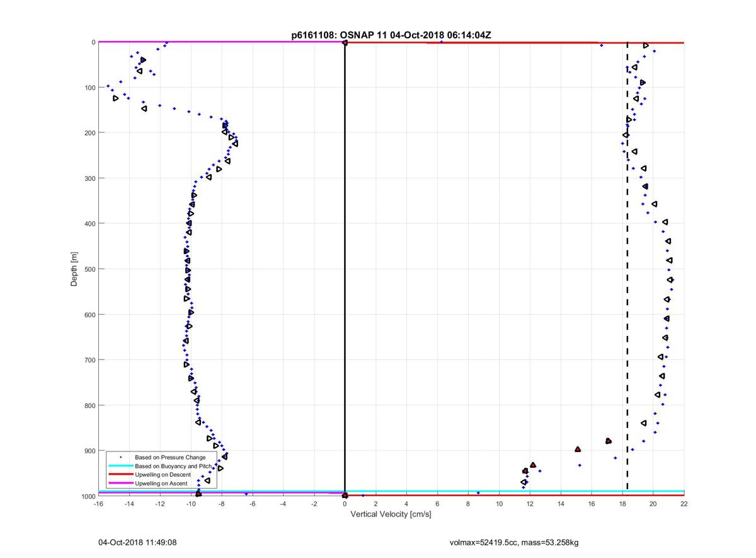The height and width of the screenshot is (558, 756).
Task: Click the '-14' tick on the velocity axis
Action: pyautogui.click(x=129, y=504)
